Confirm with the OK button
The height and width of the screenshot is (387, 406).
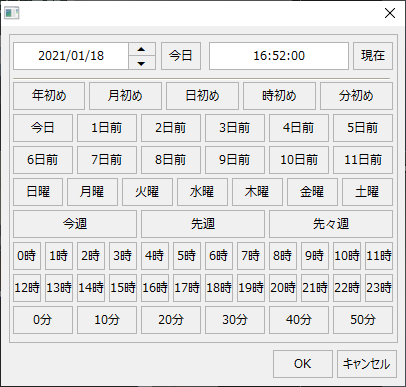click(x=303, y=364)
